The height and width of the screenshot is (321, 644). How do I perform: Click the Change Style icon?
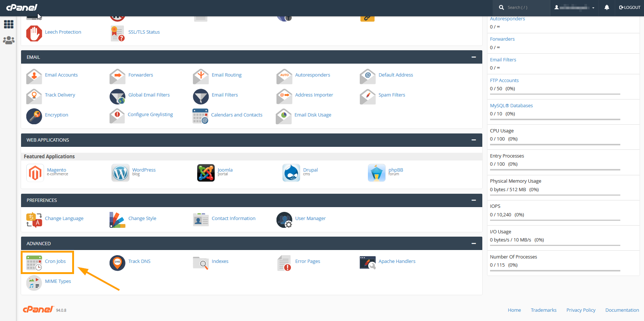coord(117,220)
